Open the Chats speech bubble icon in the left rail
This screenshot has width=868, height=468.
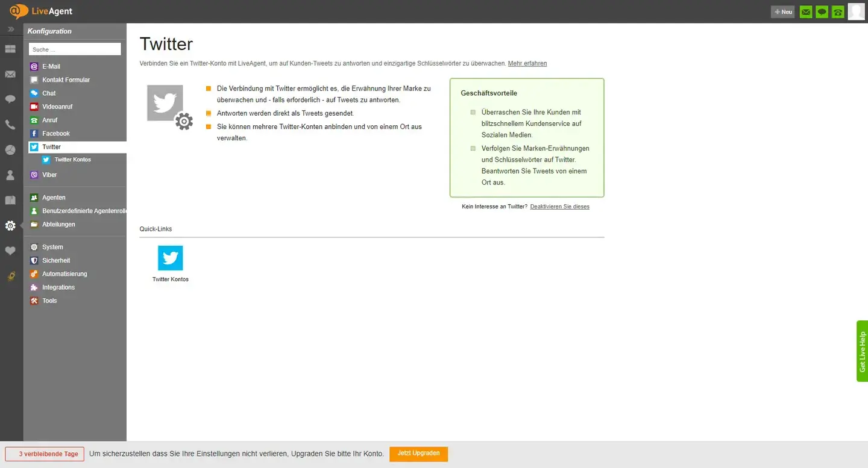point(10,99)
